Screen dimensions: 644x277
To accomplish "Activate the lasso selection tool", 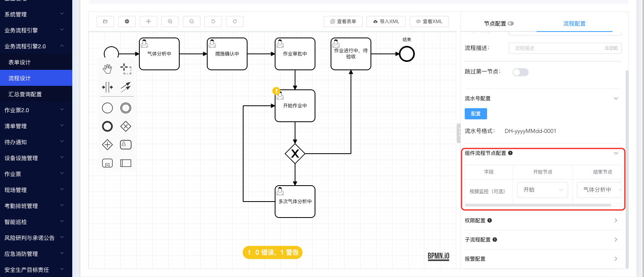I will 126,69.
